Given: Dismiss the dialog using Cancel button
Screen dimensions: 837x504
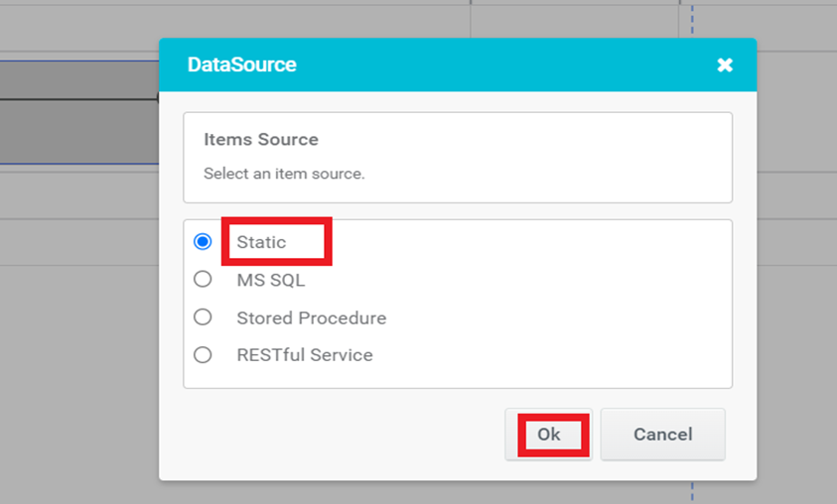Looking at the screenshot, I should click(x=663, y=435).
